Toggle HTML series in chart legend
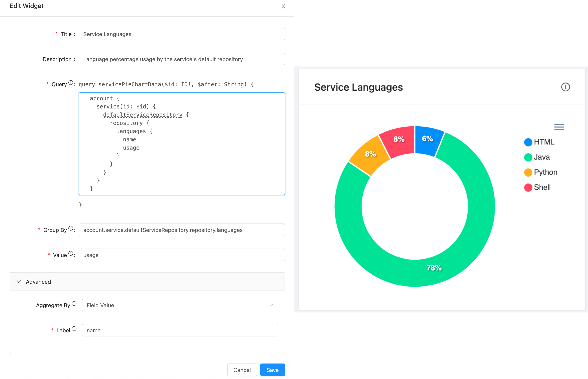Viewport: 588px width, 379px height. pos(539,142)
